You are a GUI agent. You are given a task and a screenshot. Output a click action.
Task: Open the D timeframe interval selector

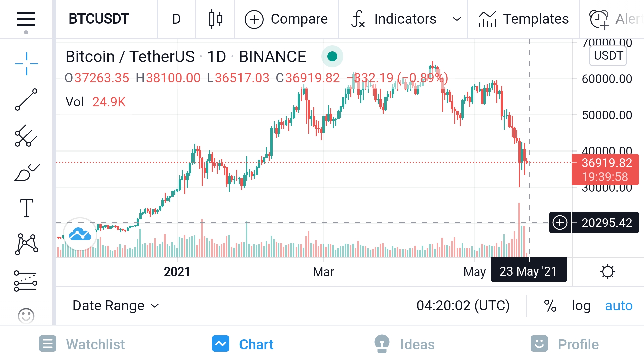coord(176,19)
